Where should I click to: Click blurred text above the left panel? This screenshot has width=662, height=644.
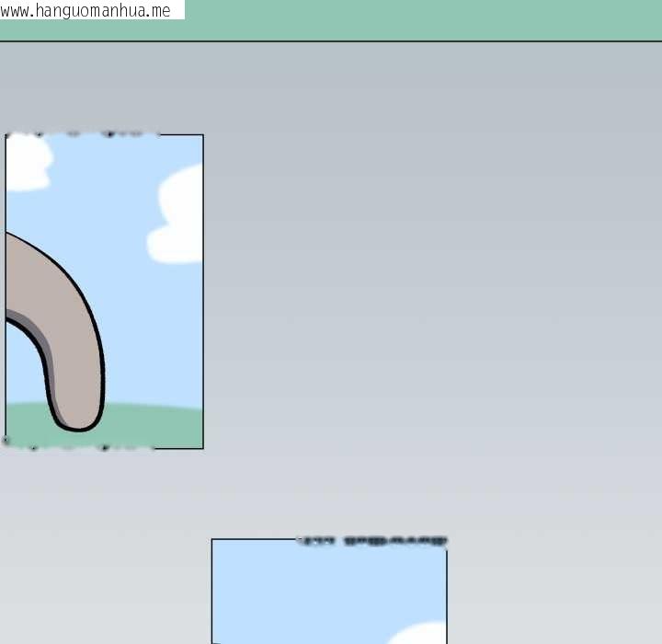83,134
